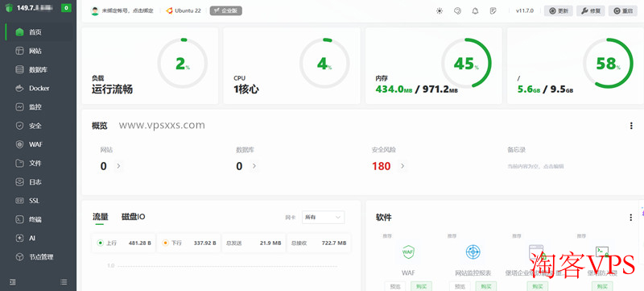Switch to the 磁盘IO tab
This screenshot has height=291, width=644.
pos(133,217)
